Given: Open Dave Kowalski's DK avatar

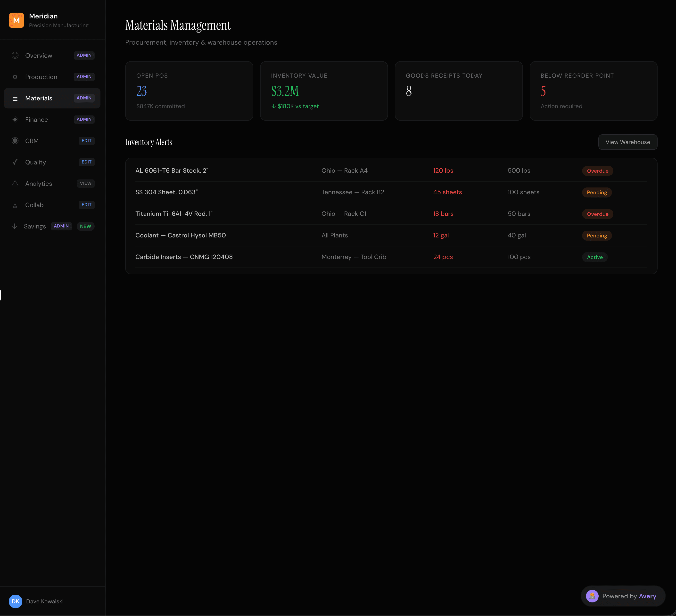Looking at the screenshot, I should click(x=16, y=601).
